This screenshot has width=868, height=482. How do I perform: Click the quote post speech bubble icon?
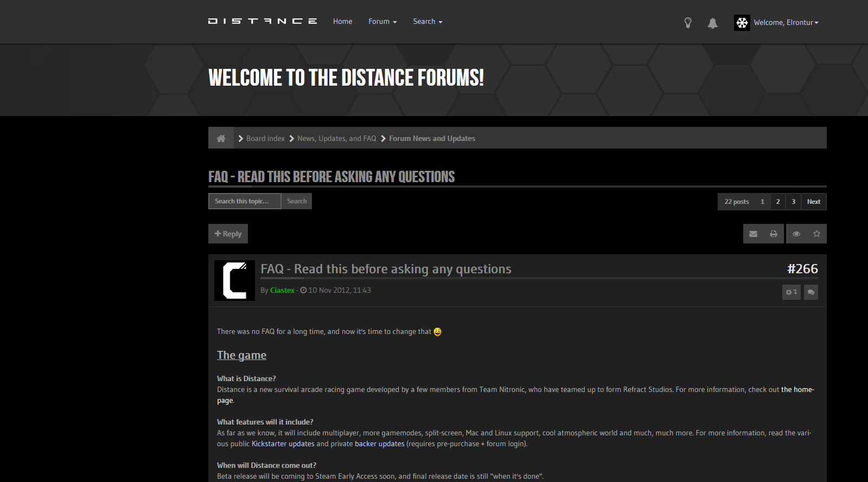(x=811, y=292)
